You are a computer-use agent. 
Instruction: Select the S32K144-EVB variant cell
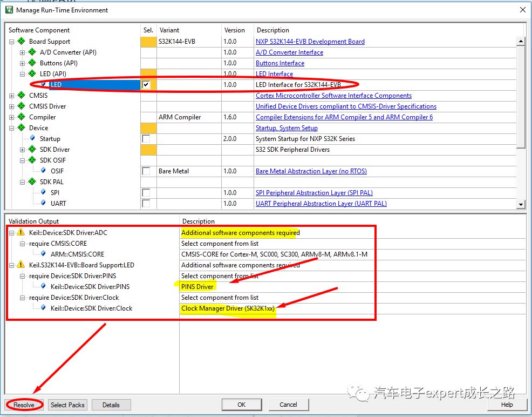pyautogui.click(x=189, y=42)
